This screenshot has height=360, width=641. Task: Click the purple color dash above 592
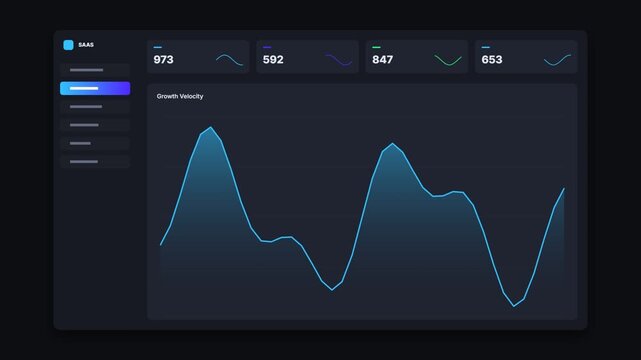tap(267, 47)
